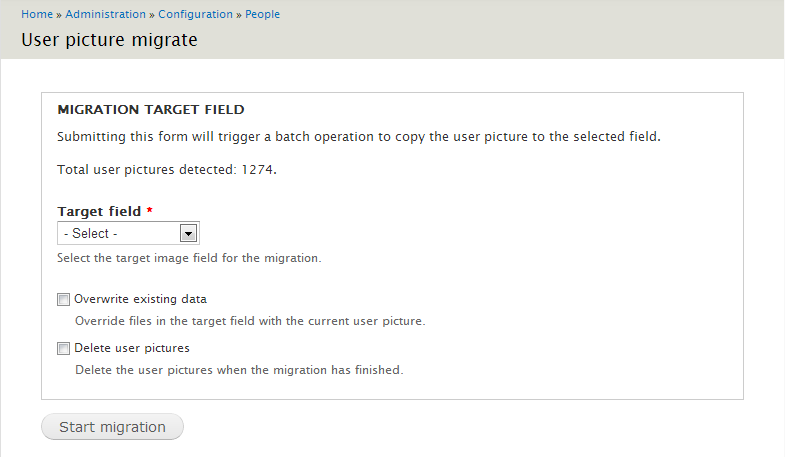Click the '- Select -' text in the combo box
Image resolution: width=785 pixels, height=457 pixels.
click(91, 233)
